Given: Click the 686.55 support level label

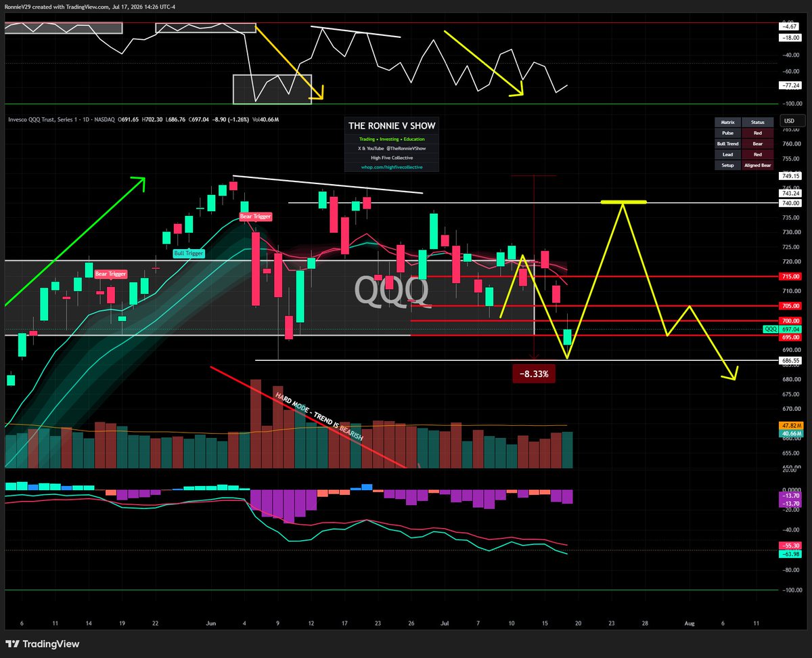Looking at the screenshot, I should [790, 360].
